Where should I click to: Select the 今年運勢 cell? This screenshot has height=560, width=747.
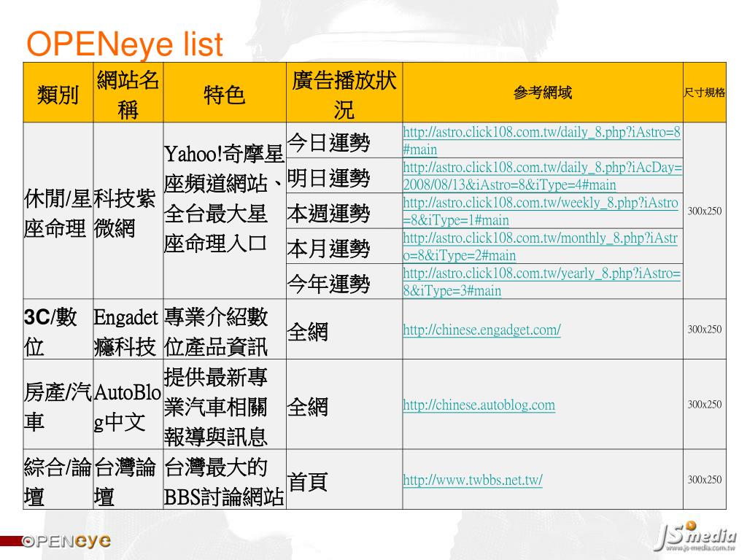click(344, 281)
